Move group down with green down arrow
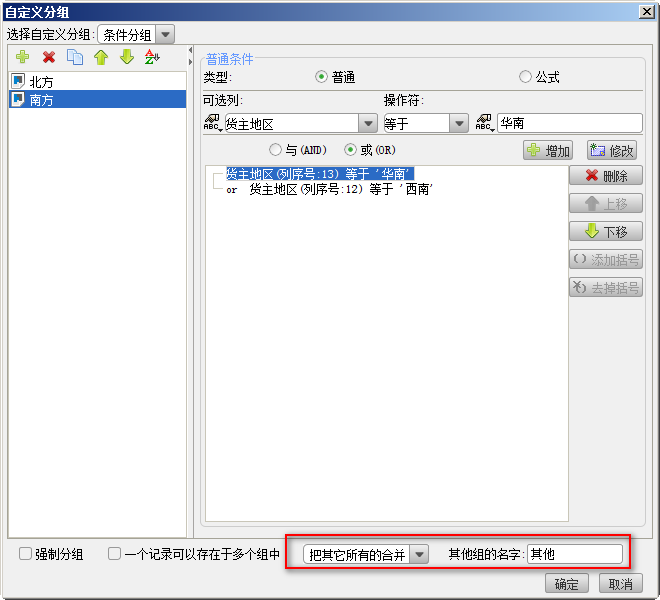 click(127, 57)
